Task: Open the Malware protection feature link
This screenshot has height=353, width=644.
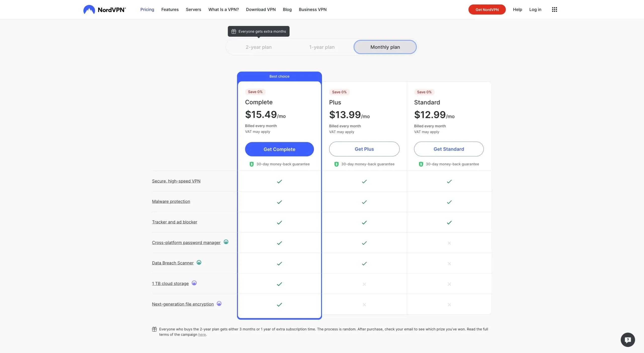Action: coord(171,202)
